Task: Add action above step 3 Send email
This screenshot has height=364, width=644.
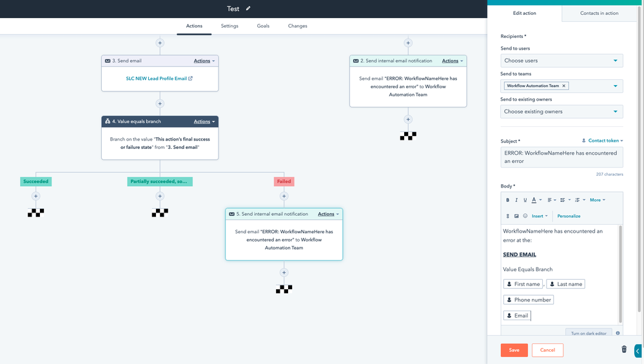Action: pyautogui.click(x=160, y=43)
